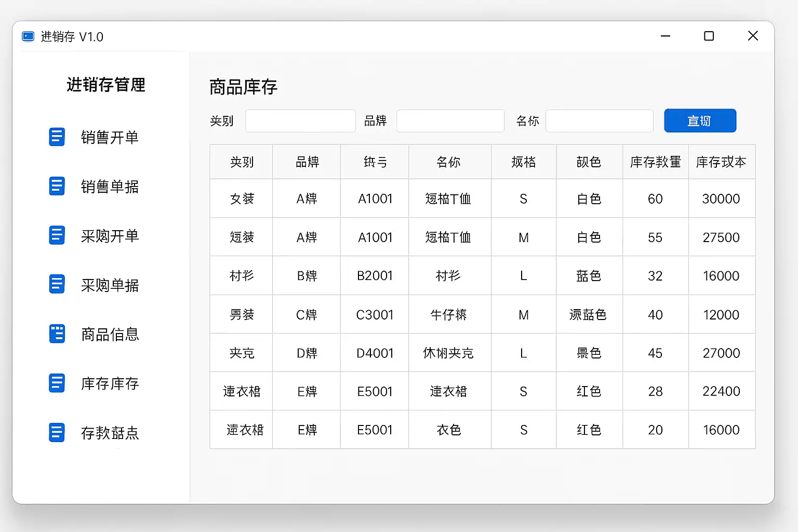
Task: Click the list icon beside 商品信息
Action: tap(57, 334)
